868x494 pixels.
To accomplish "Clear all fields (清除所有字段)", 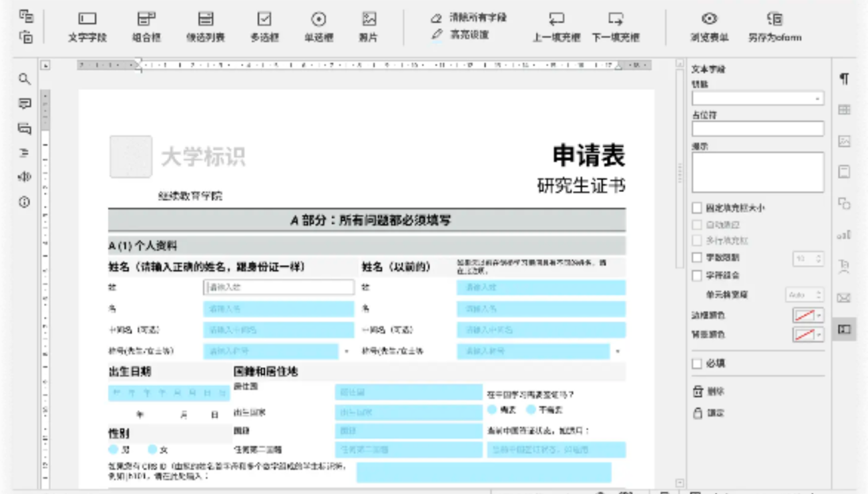I will (470, 17).
